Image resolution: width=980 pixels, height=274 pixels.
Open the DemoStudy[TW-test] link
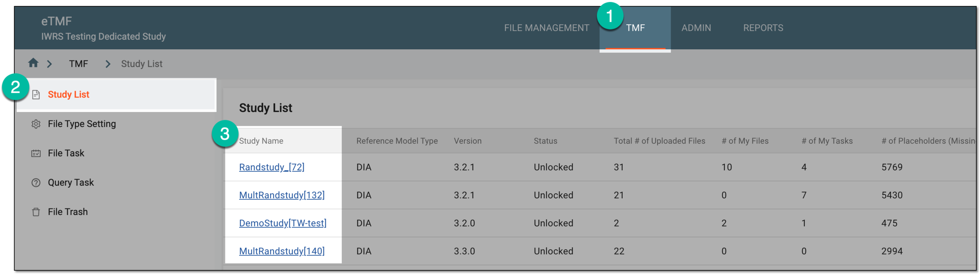coord(283,223)
